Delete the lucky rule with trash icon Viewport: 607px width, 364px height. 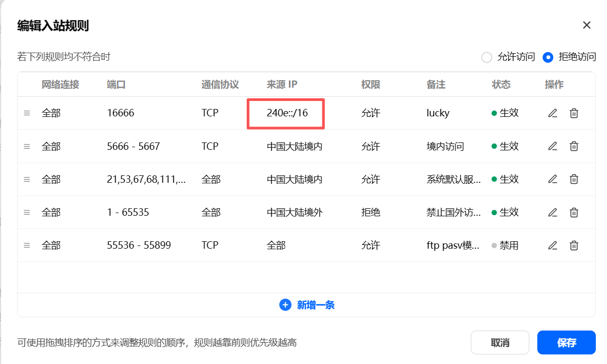click(573, 113)
